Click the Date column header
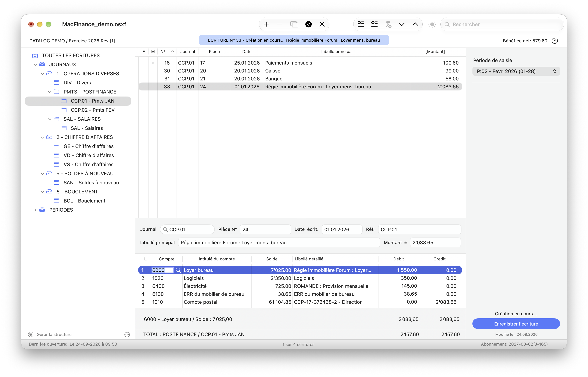The width and height of the screenshot is (588, 377). [x=247, y=51]
